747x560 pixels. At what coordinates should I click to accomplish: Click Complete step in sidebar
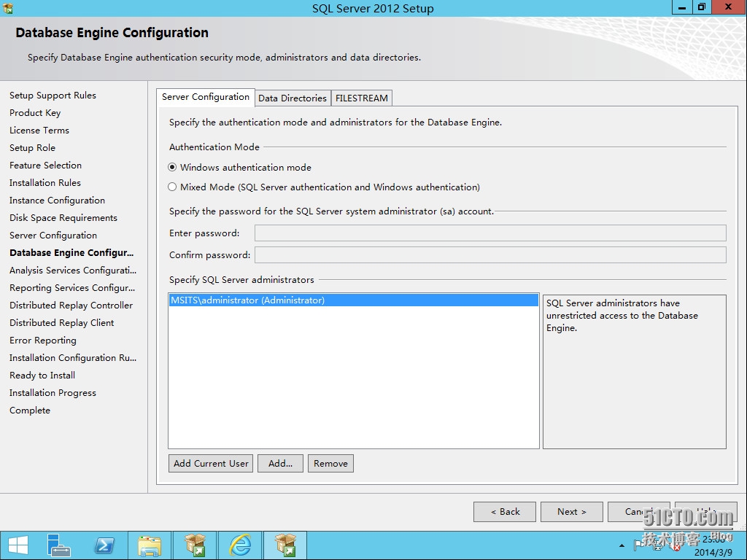29,411
